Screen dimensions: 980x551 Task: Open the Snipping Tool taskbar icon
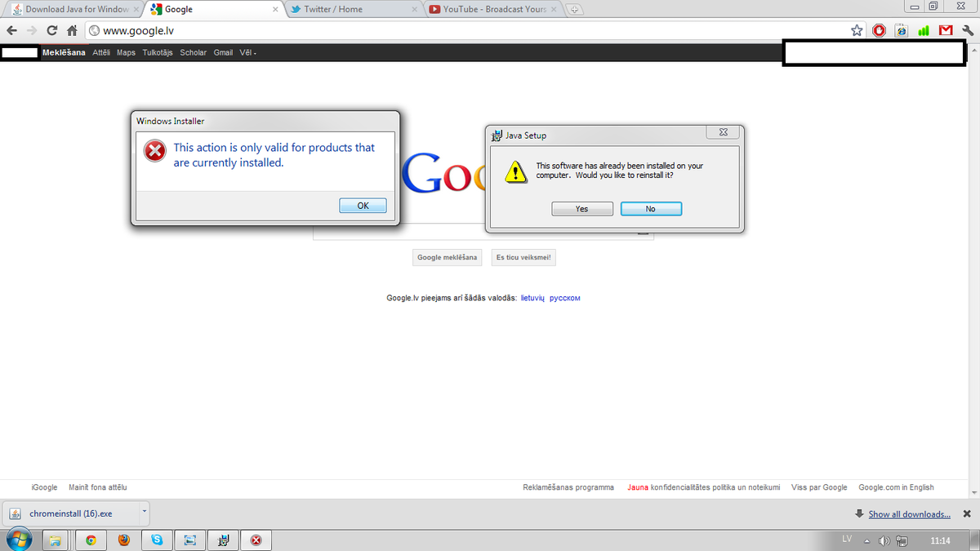coord(189,540)
